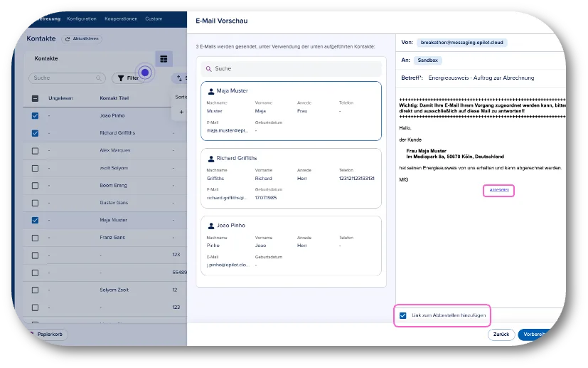
Task: Uncheck the Maja Muster row checkbox
Action: (36, 221)
